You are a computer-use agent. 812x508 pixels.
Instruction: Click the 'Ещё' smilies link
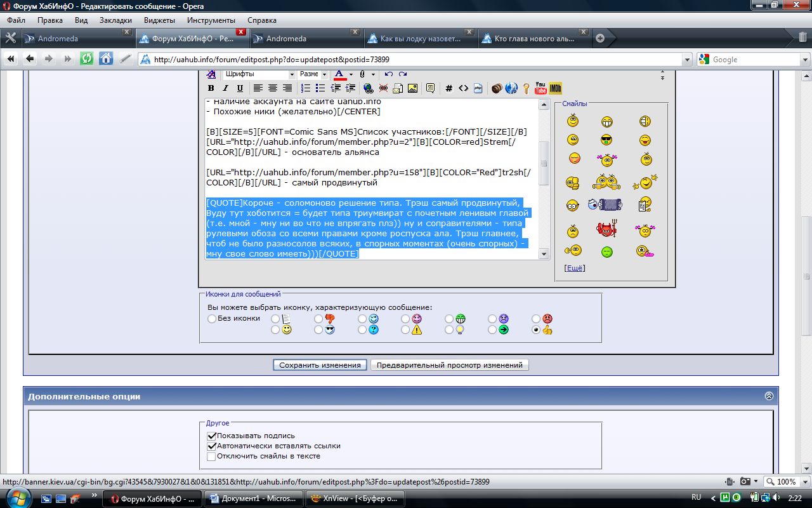574,268
